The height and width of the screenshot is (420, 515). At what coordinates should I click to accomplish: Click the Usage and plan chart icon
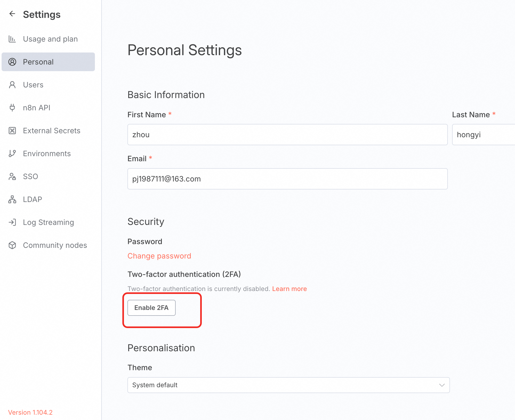(x=12, y=39)
